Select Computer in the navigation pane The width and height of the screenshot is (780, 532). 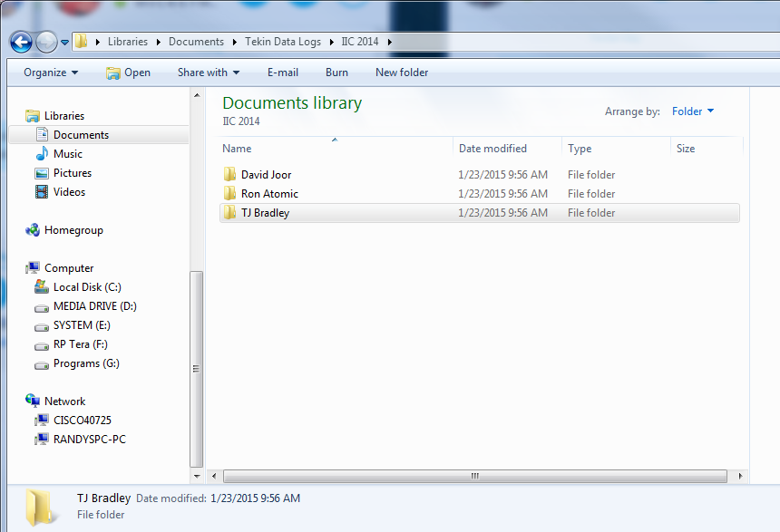[x=69, y=268]
